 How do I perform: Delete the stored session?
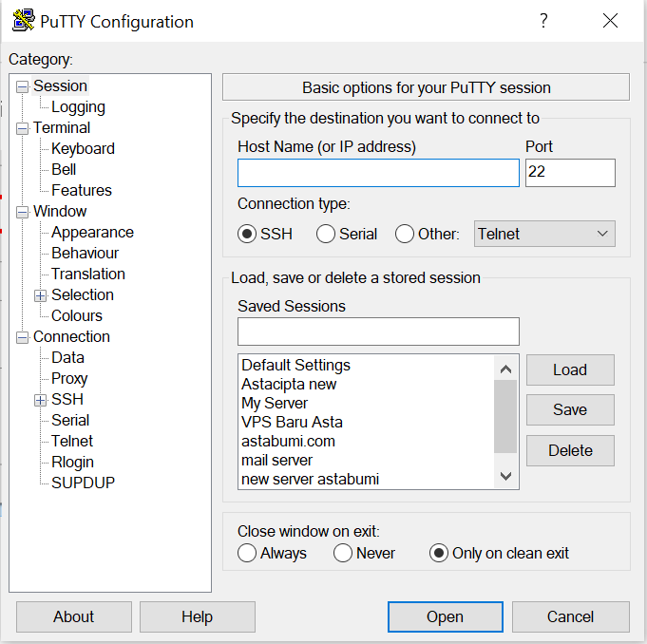(x=570, y=450)
